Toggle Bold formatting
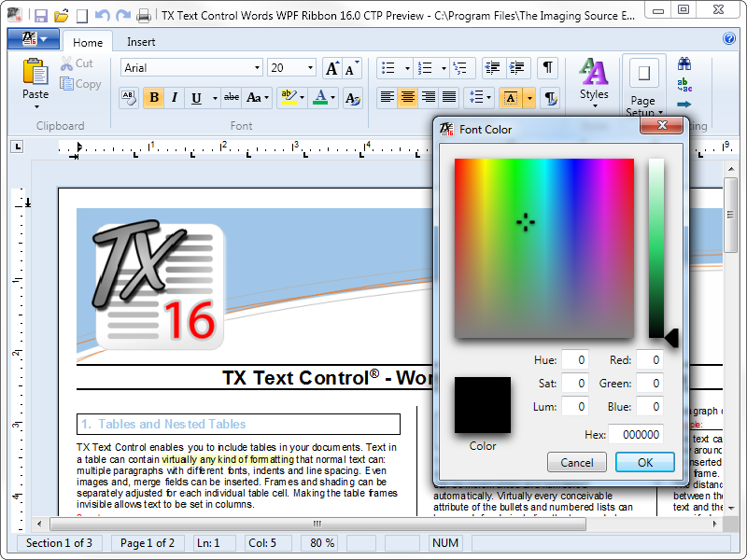 point(153,98)
